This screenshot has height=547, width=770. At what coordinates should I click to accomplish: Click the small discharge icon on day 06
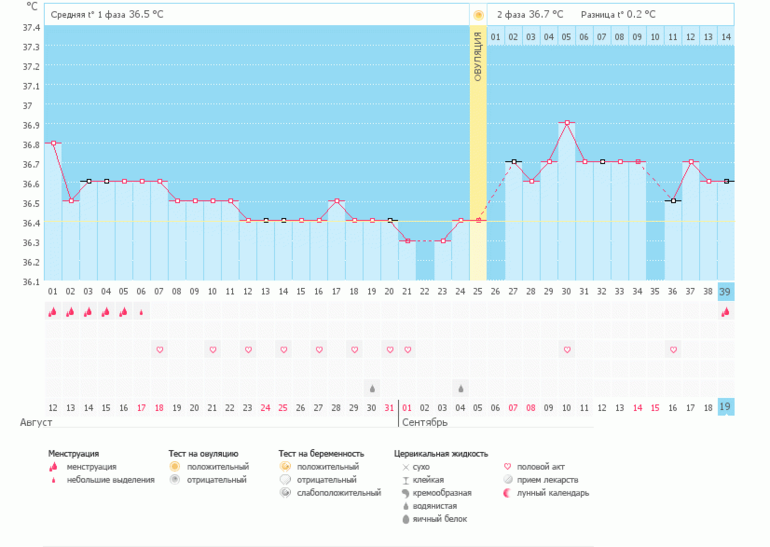click(140, 312)
